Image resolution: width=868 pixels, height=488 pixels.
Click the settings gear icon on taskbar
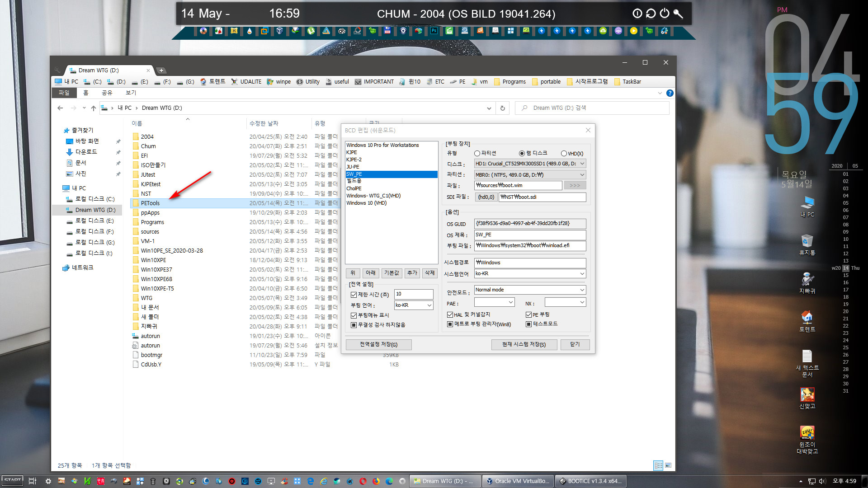[x=48, y=481]
